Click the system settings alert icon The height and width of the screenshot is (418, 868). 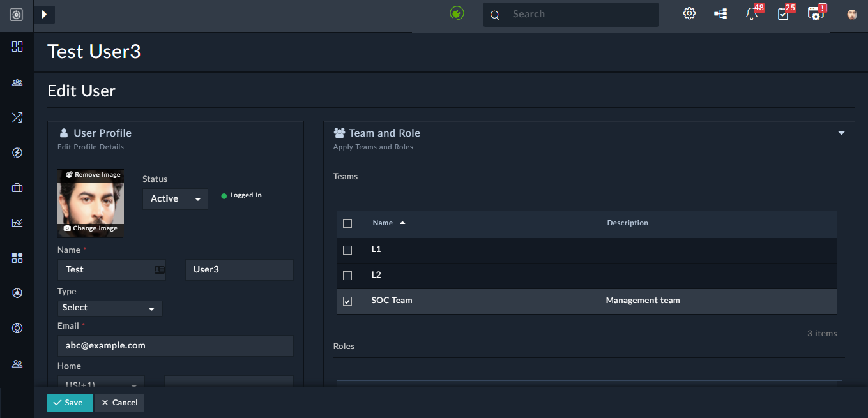point(816,13)
